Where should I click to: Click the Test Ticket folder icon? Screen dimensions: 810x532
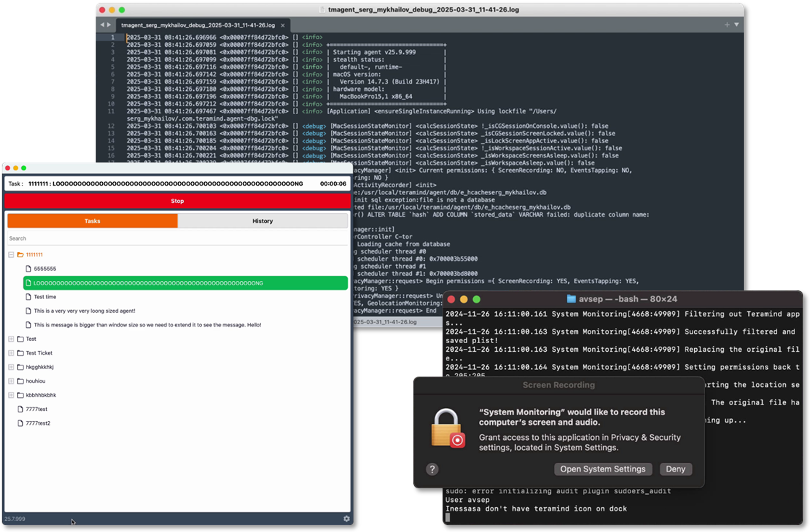[20, 353]
